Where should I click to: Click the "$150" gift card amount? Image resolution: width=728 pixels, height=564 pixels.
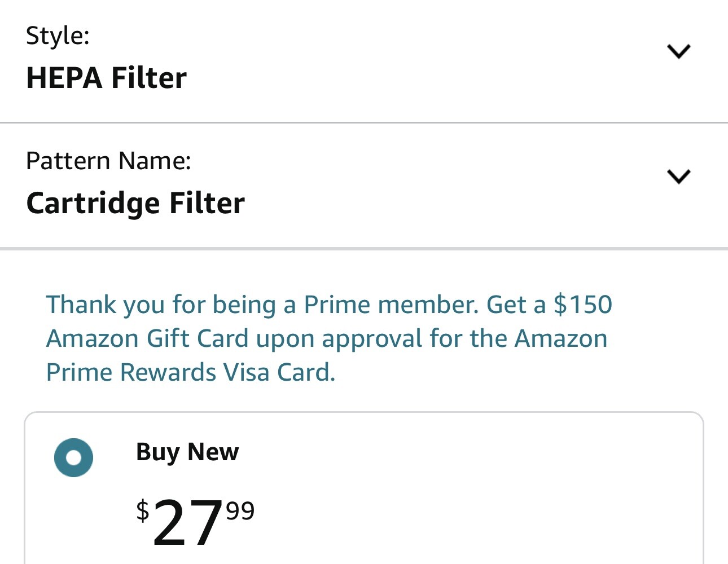pyautogui.click(x=582, y=305)
